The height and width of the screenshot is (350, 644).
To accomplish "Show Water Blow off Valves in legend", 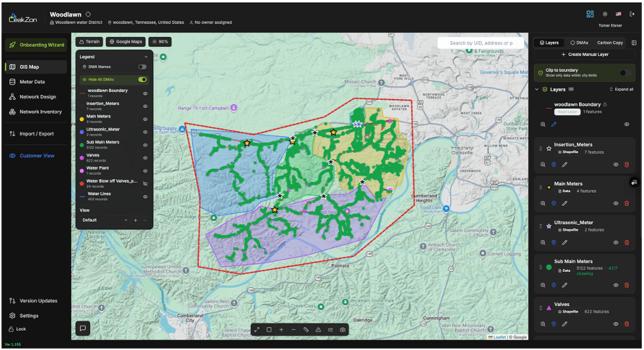I will 146,184.
